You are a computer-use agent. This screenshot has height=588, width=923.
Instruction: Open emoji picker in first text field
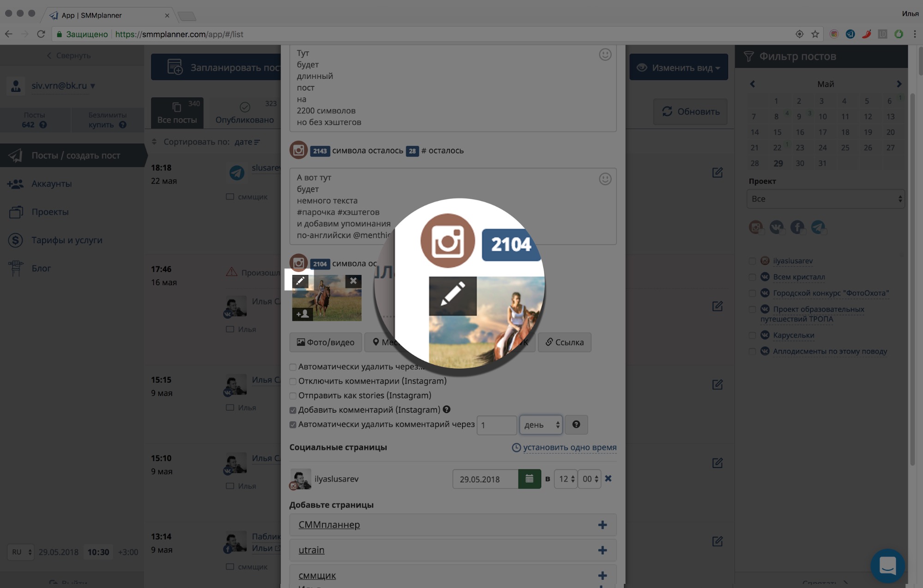(x=605, y=54)
